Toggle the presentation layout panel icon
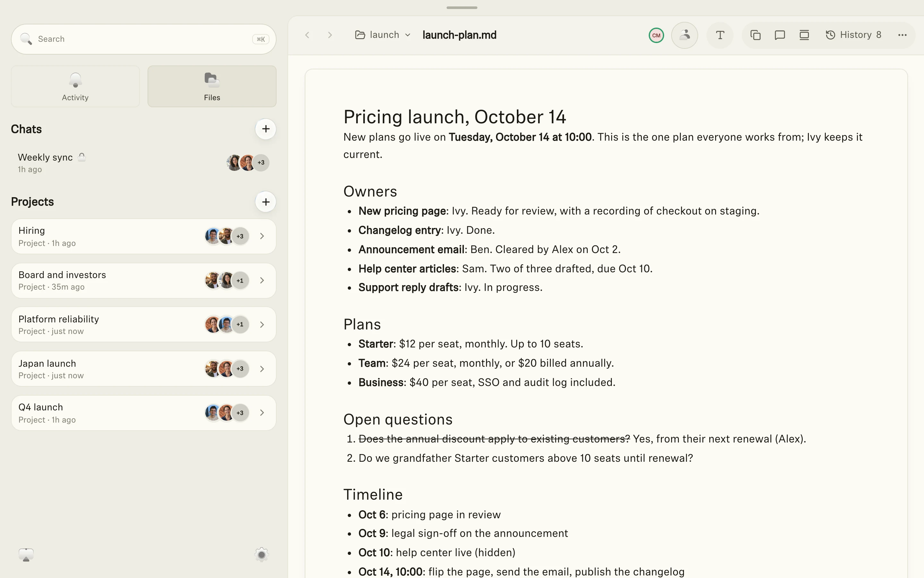Screen dimensions: 924x578 (x=804, y=35)
